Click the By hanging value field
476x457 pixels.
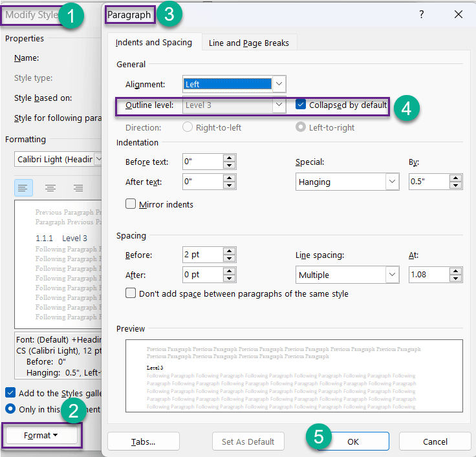click(429, 182)
